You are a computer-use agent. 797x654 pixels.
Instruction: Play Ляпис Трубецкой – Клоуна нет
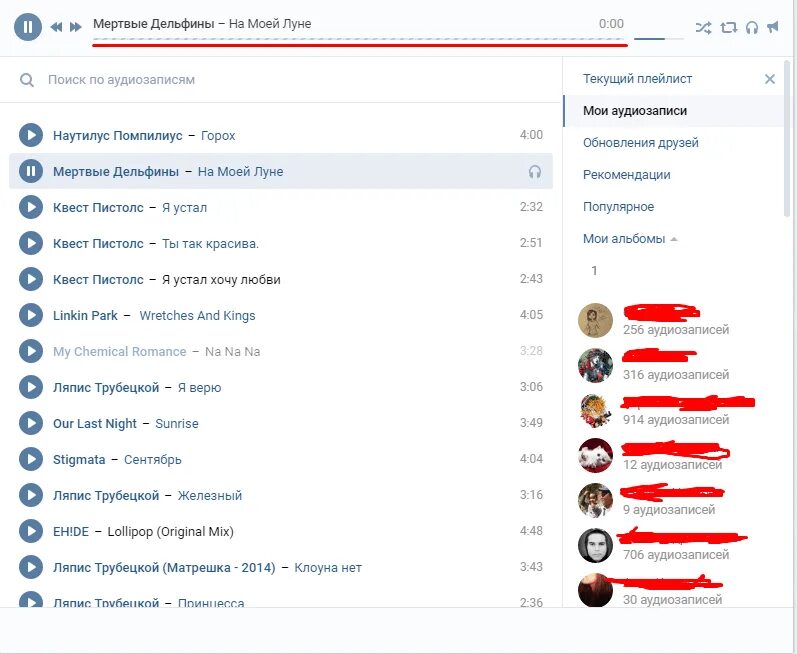click(x=31, y=568)
